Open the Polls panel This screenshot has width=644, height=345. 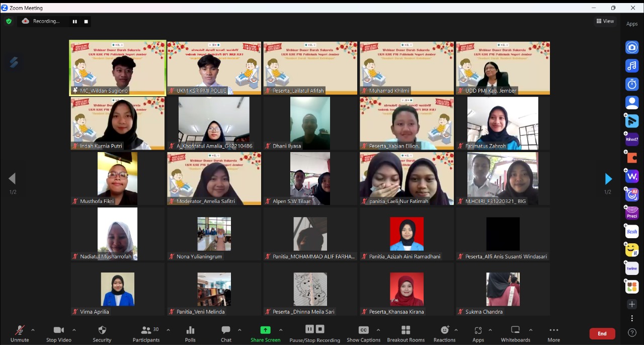190,334
